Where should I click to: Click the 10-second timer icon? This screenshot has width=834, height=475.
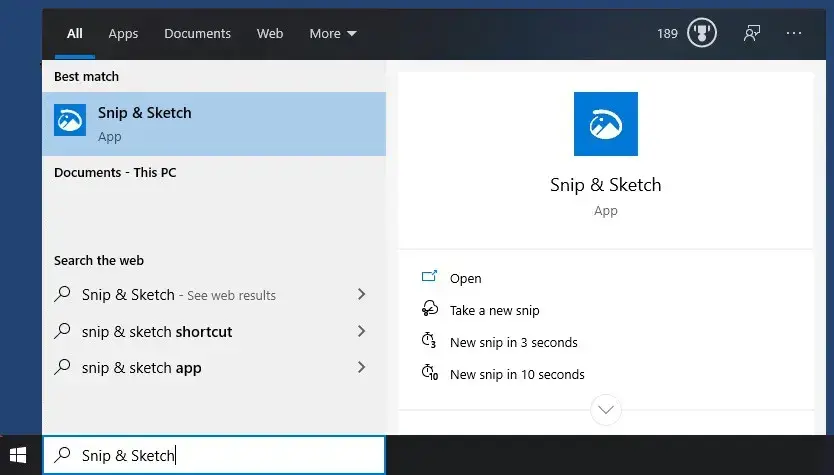click(430, 372)
